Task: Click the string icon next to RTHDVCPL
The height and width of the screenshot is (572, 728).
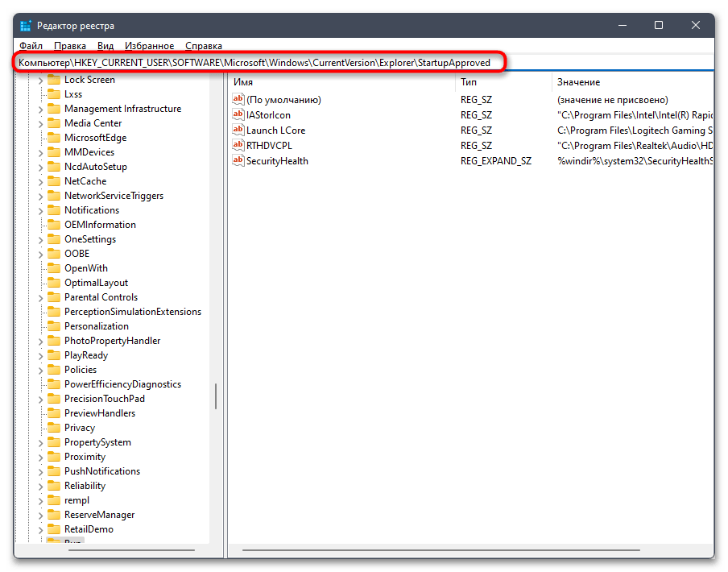Action: 238,145
